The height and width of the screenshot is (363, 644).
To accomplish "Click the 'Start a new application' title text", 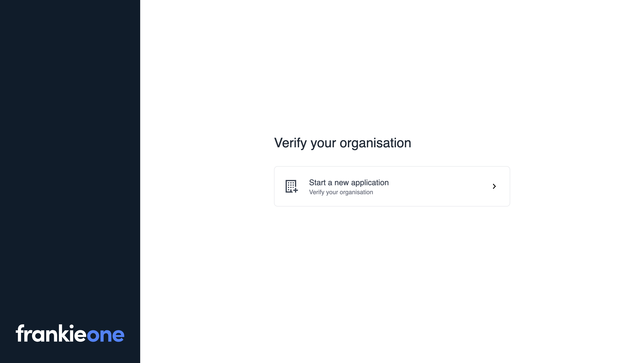I will [x=349, y=183].
